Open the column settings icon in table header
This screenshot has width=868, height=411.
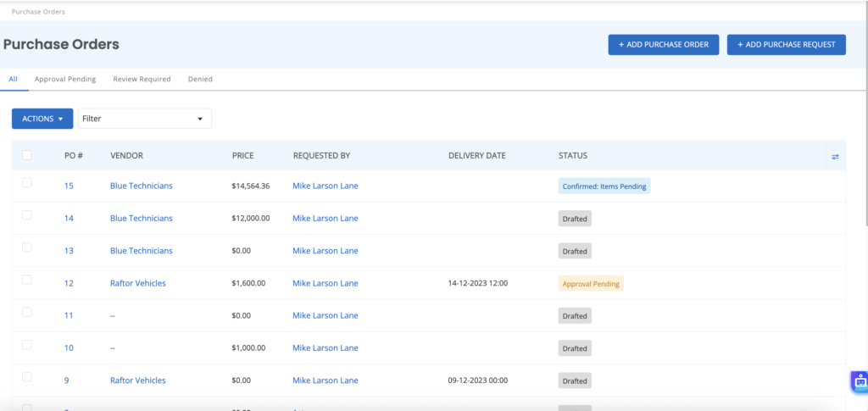coord(835,157)
